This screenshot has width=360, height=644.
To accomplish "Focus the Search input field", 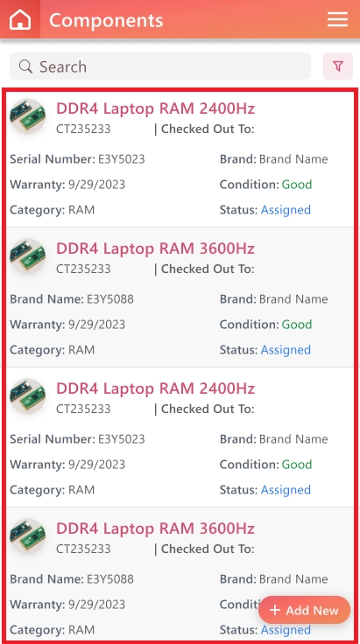I will tap(160, 66).
